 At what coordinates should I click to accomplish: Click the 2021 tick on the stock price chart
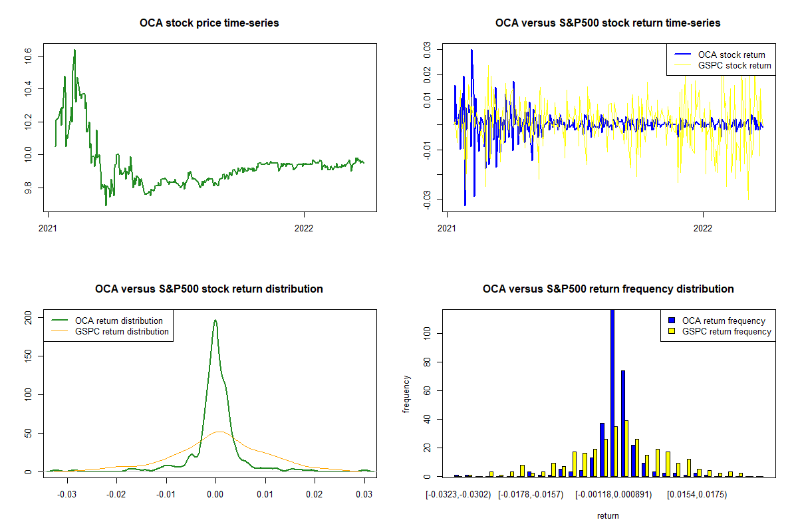[48, 226]
